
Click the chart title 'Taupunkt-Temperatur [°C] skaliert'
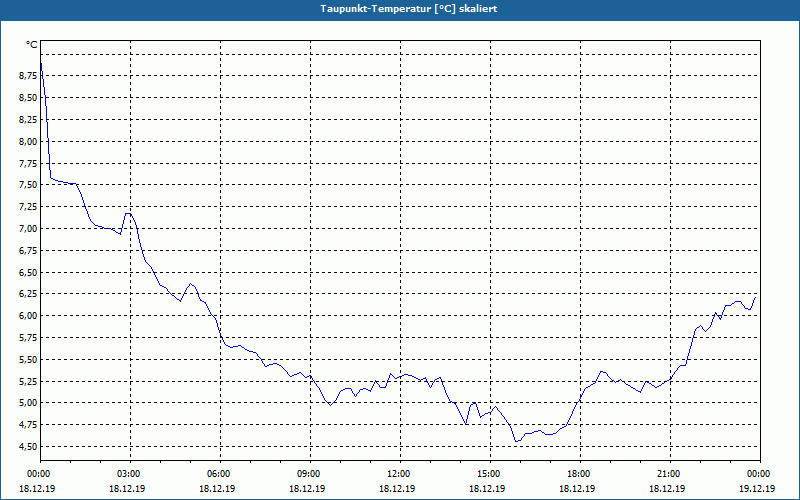tap(409, 9)
